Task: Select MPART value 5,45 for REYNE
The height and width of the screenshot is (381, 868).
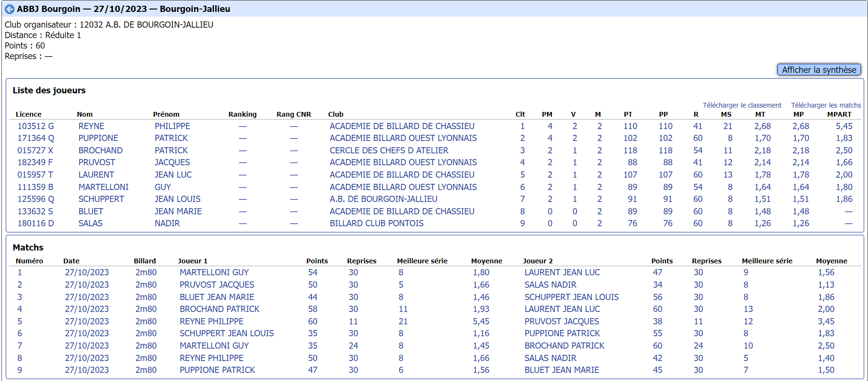Action: pyautogui.click(x=844, y=126)
